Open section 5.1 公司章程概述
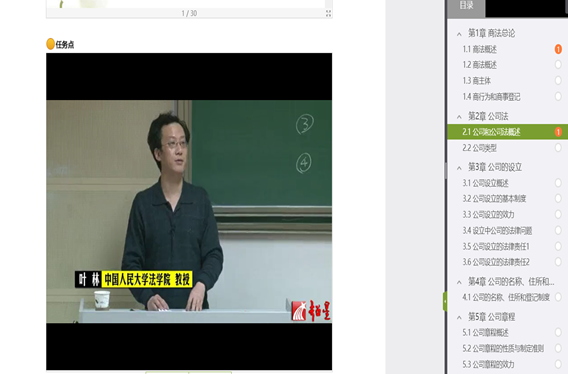 485,333
